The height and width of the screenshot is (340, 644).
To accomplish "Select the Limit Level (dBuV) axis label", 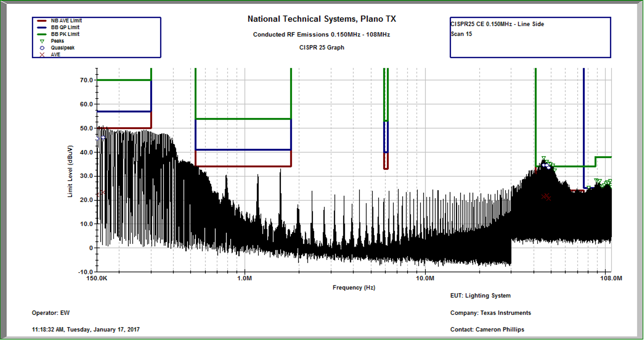I will pyautogui.click(x=70, y=171).
